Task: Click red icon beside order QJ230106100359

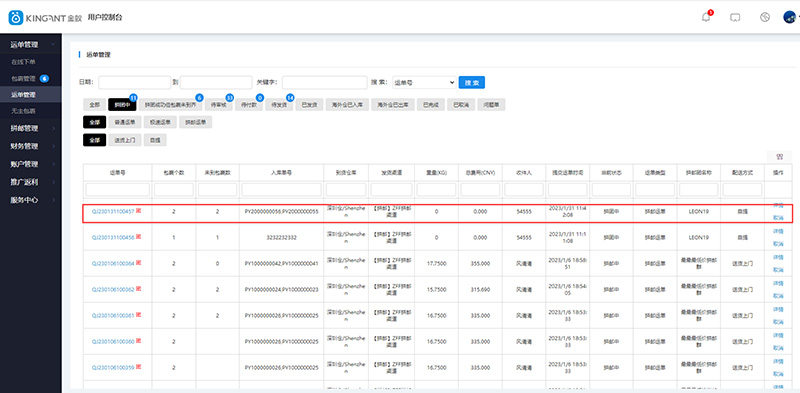Action: pyautogui.click(x=138, y=367)
